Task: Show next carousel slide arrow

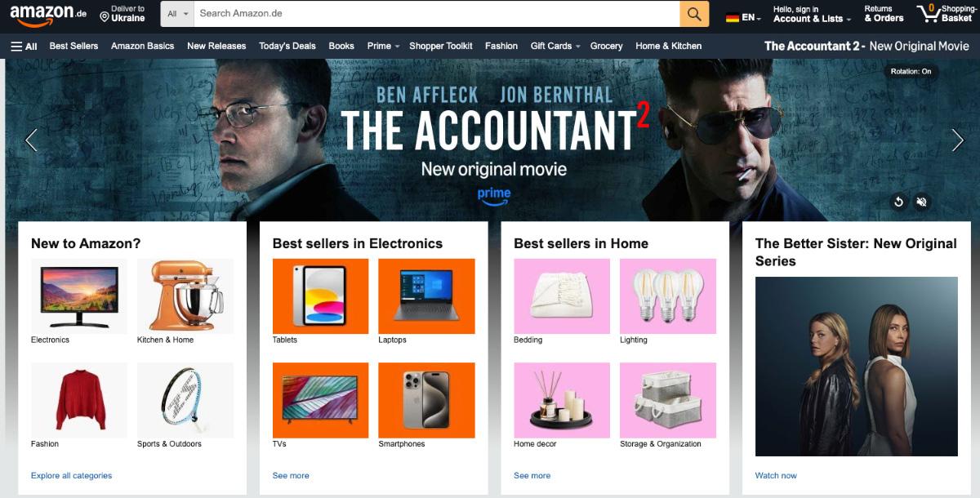Action: (x=957, y=140)
